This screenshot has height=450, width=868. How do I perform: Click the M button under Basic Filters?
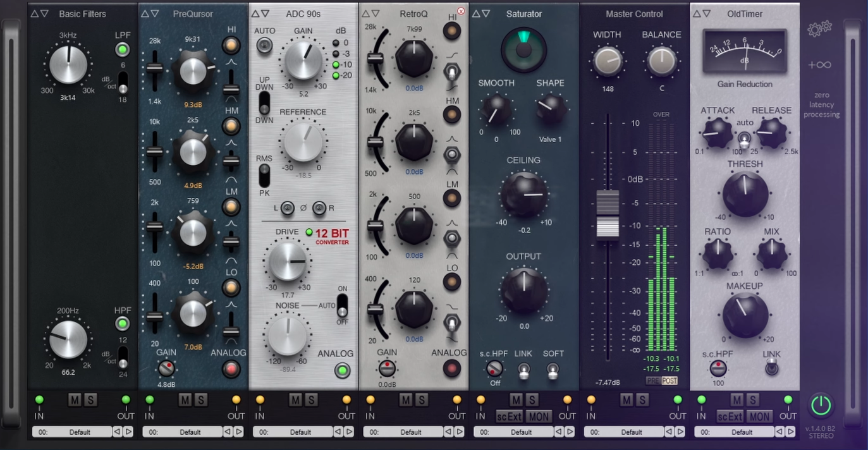[75, 399]
